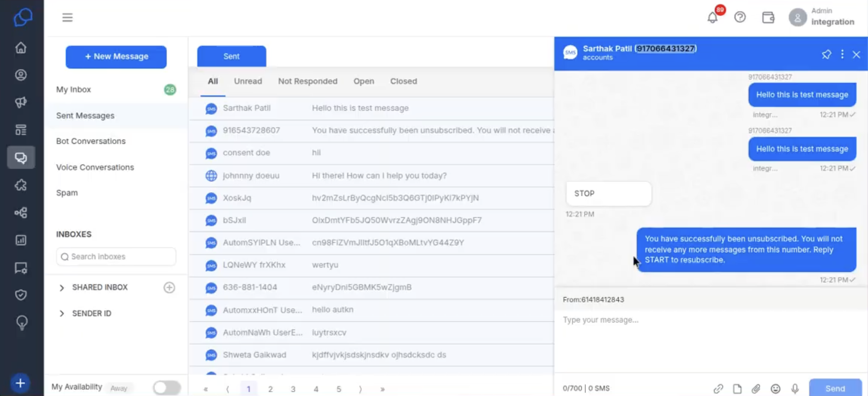This screenshot has width=868, height=396.
Task: Open the help question mark icon
Action: (x=740, y=17)
